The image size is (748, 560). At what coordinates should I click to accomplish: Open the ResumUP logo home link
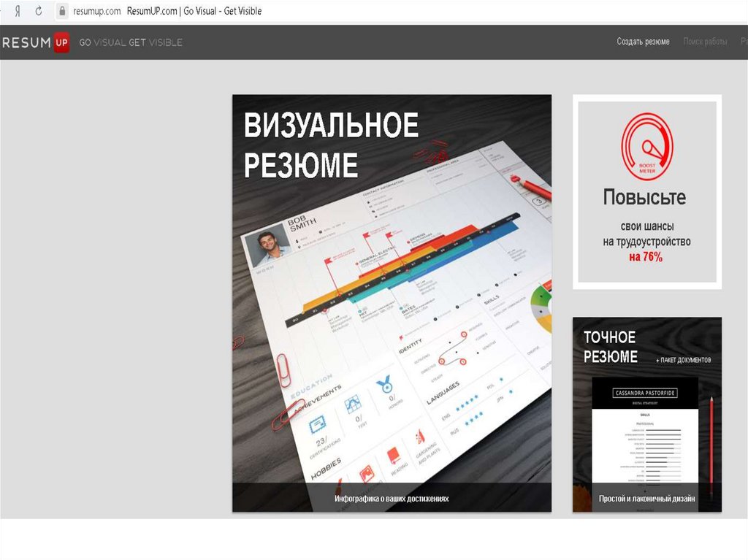pyautogui.click(x=36, y=42)
